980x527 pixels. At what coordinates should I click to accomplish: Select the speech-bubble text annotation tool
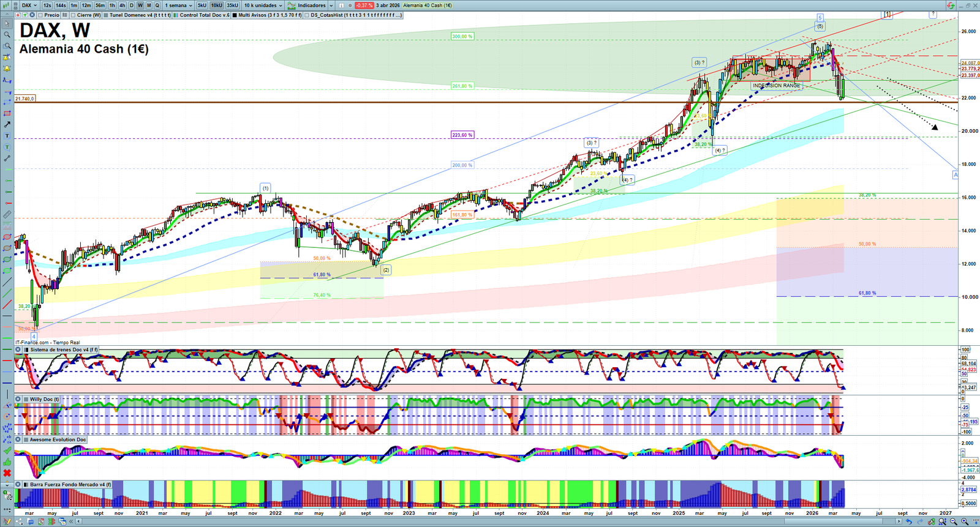tap(7, 147)
